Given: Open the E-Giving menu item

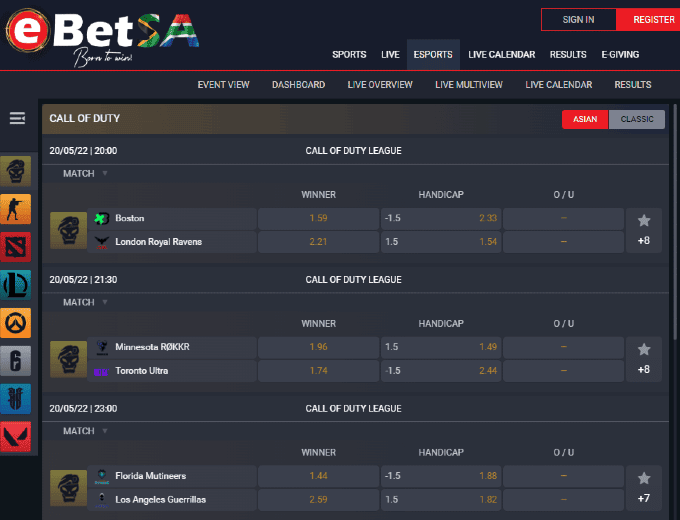Looking at the screenshot, I should coord(620,55).
